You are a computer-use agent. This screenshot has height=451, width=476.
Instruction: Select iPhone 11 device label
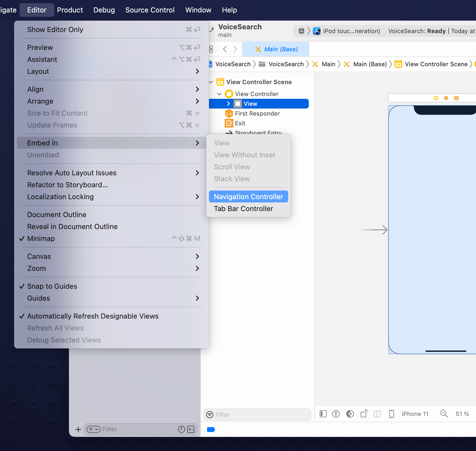(415, 414)
